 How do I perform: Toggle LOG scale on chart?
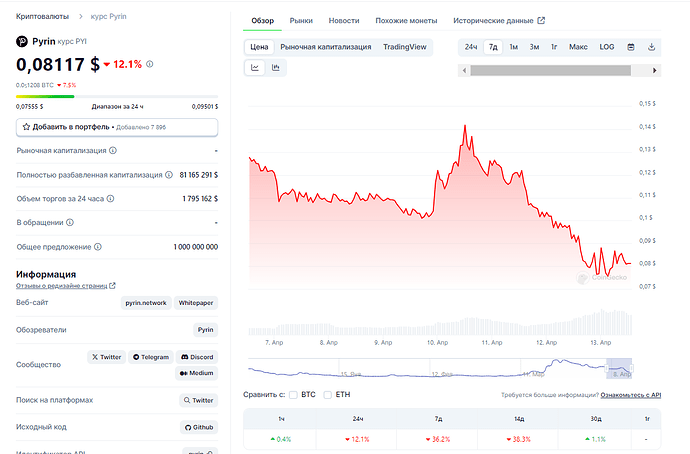click(x=606, y=47)
